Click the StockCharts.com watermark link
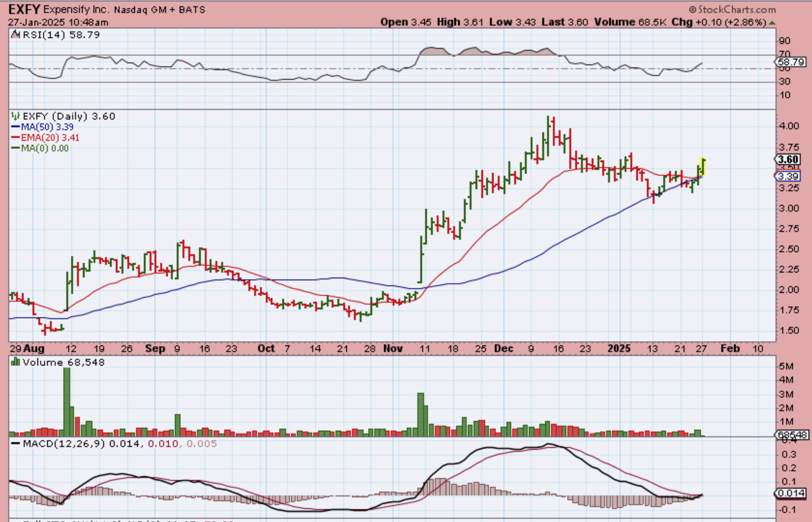Image resolution: width=812 pixels, height=522 pixels. pos(733,9)
